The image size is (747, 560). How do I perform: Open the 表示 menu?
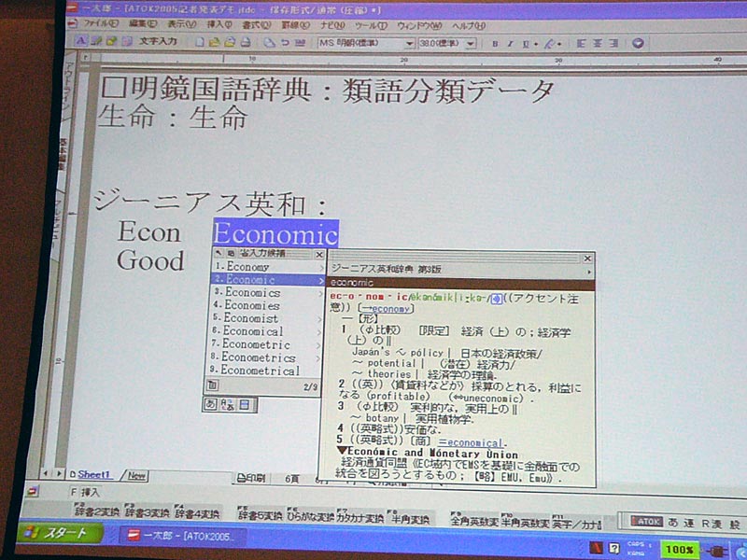[x=181, y=24]
